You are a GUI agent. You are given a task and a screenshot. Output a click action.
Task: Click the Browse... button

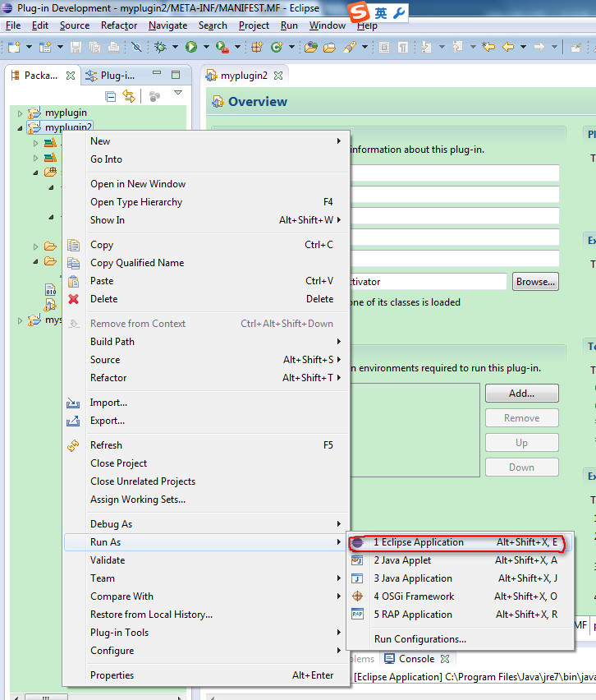pyautogui.click(x=535, y=282)
